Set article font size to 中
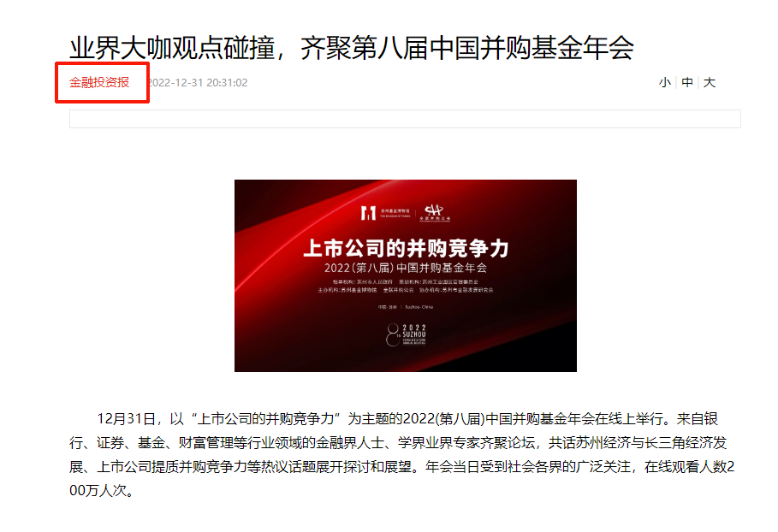Image resolution: width=778 pixels, height=532 pixels. [x=687, y=82]
